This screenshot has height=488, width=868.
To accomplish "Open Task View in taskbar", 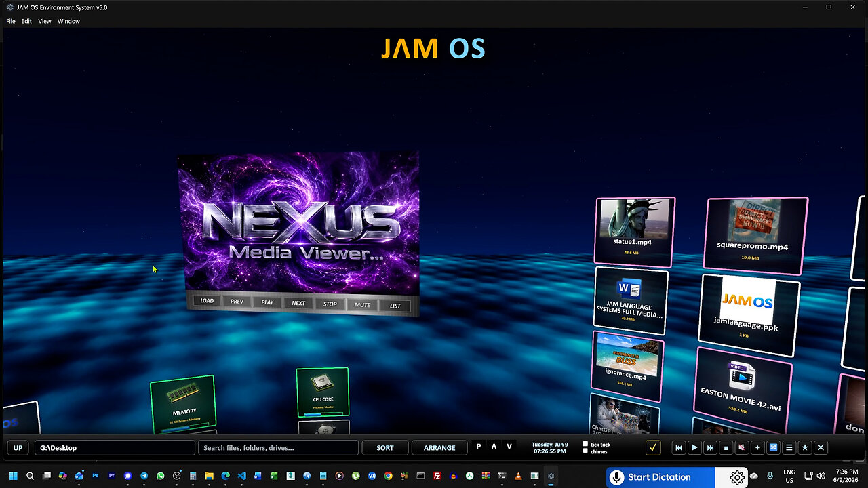I will (x=47, y=476).
